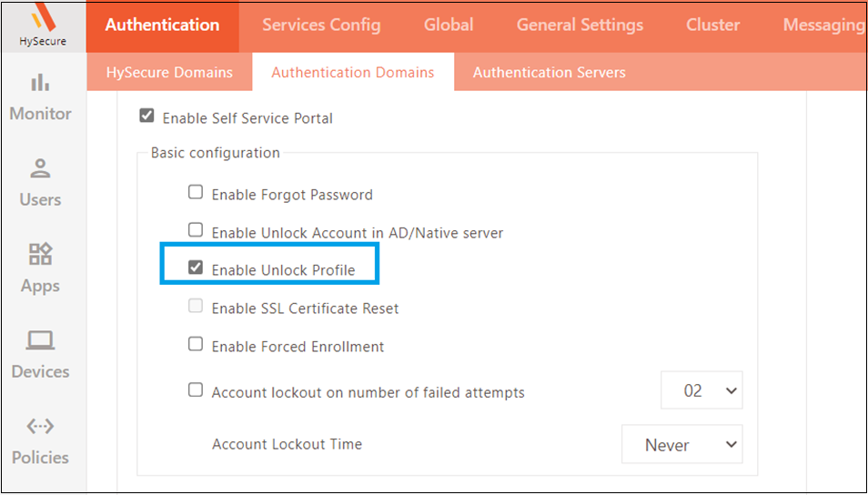Open the Cluster tab
The width and height of the screenshot is (868, 495).
713,25
